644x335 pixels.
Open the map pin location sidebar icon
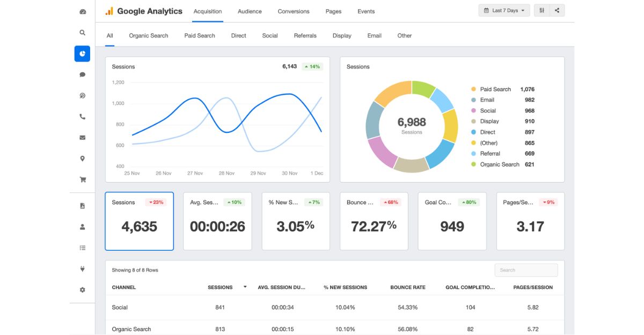tap(82, 159)
